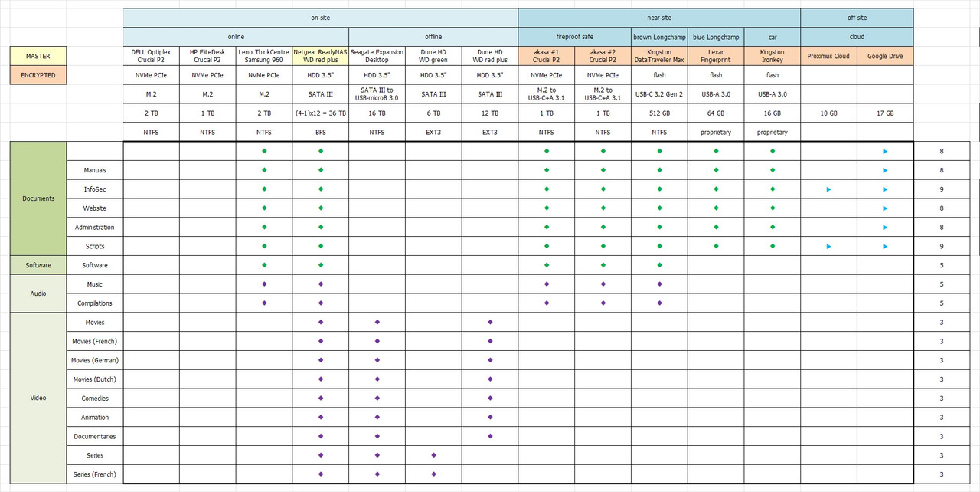The image size is (980, 492).
Task: Click the purple diamond for Movies under Seagate Expansion Desktop
Action: coord(377,323)
